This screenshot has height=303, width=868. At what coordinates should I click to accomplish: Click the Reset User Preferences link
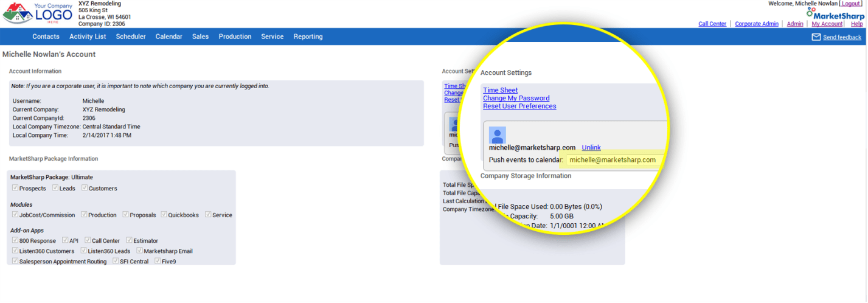[519, 106]
